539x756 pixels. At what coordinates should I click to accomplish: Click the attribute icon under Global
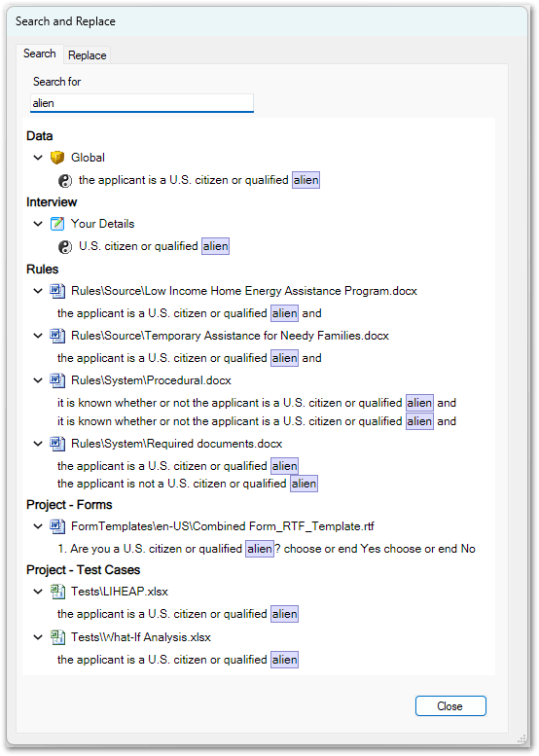65,180
